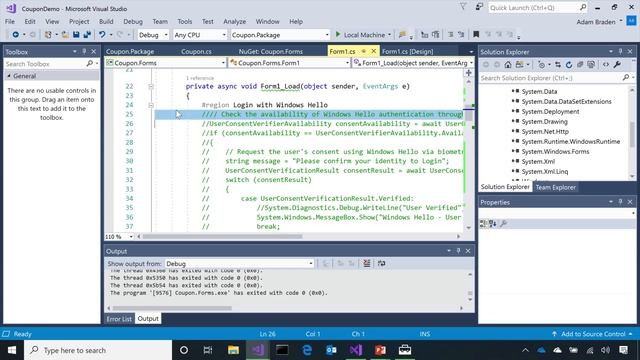This screenshot has width=640, height=360.
Task: Switch to Error List tab
Action: [x=119, y=319]
